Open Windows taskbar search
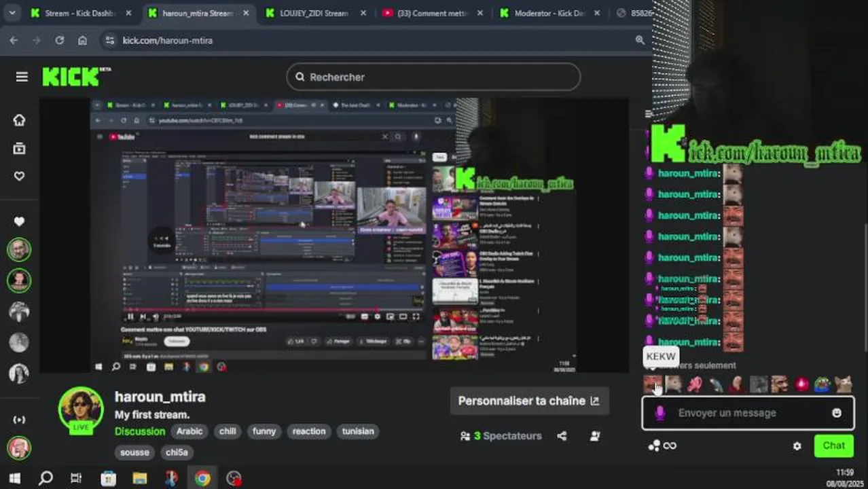Image resolution: width=868 pixels, height=489 pixels. coord(46,478)
